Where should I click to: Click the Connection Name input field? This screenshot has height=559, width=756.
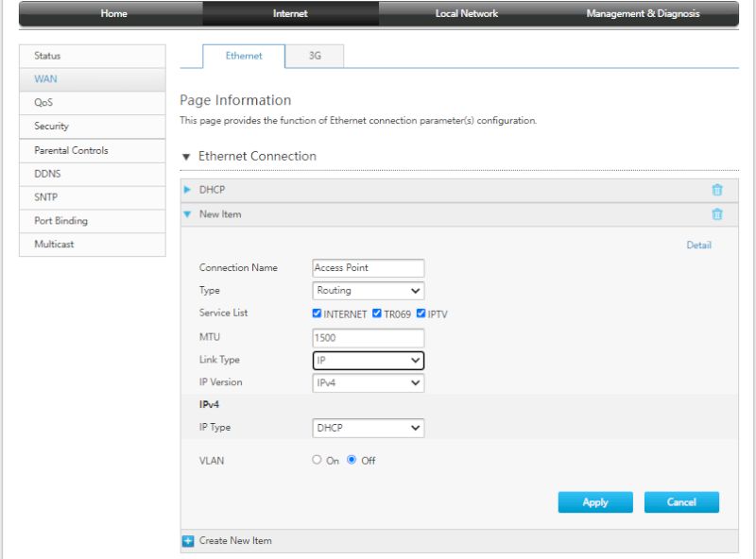click(x=368, y=268)
